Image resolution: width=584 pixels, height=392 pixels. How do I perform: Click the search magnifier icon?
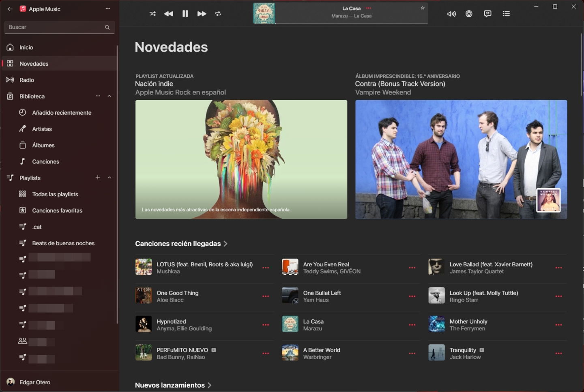(x=107, y=27)
